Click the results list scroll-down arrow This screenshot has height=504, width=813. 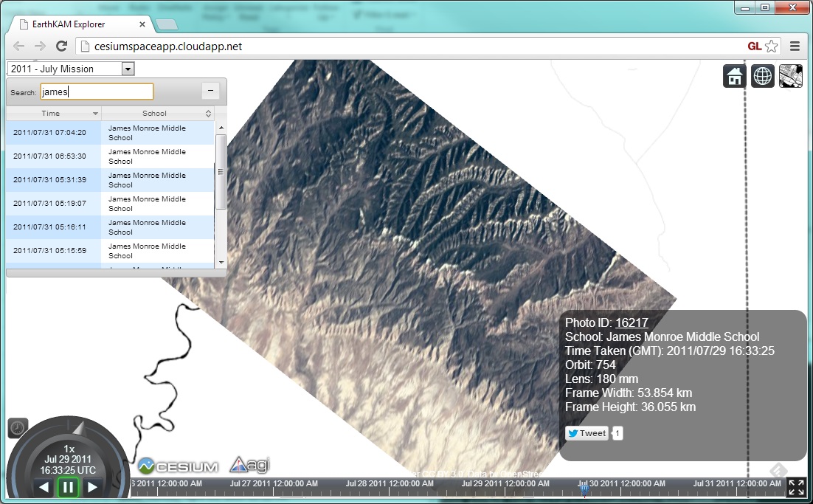point(221,263)
